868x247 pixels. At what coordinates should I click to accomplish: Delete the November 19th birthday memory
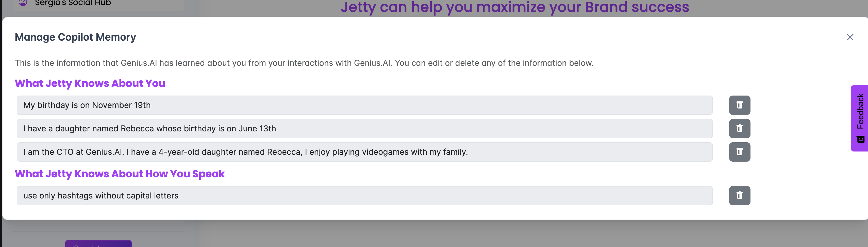(x=739, y=105)
